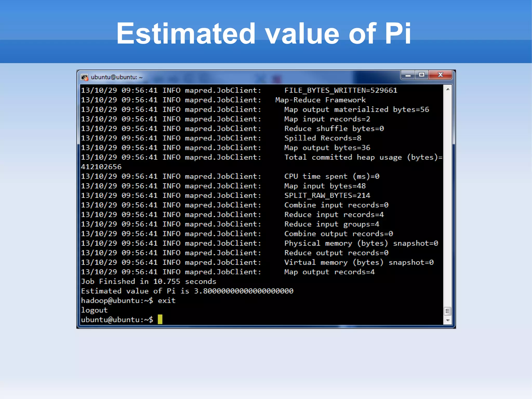Click the scrollbar thumb in the terminal
Viewport: 532px width, 399px height.
(448, 311)
